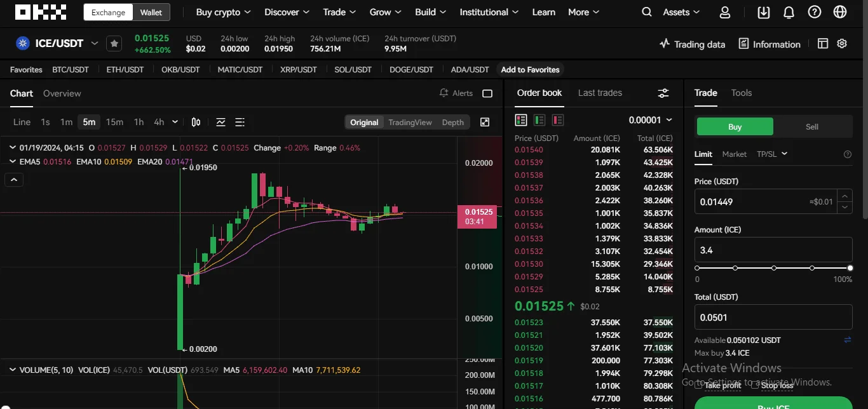868x409 pixels.
Task: Select the Depth chart view
Action: click(453, 123)
